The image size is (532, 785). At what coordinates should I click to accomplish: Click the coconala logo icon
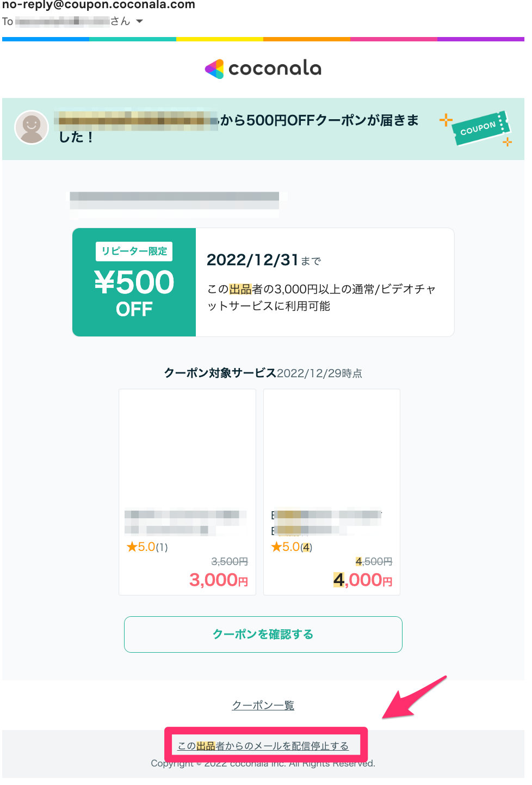pyautogui.click(x=214, y=69)
